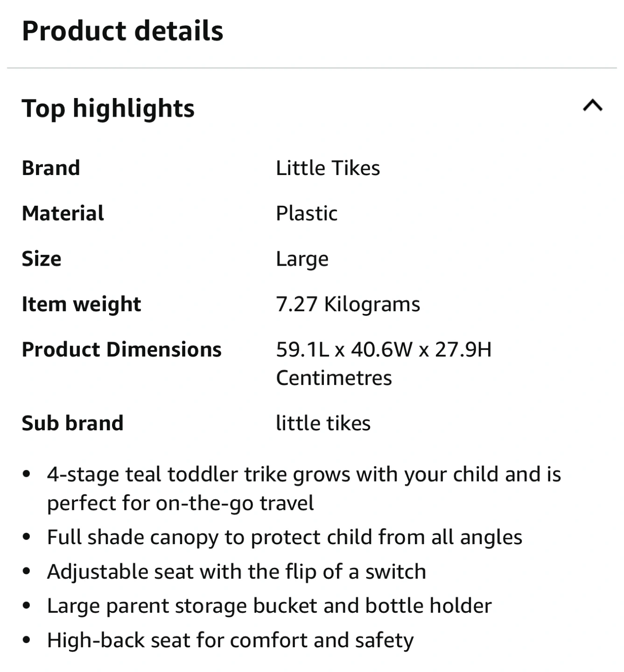624x672 pixels.
Task: Click the Sub brand label
Action: click(x=72, y=423)
